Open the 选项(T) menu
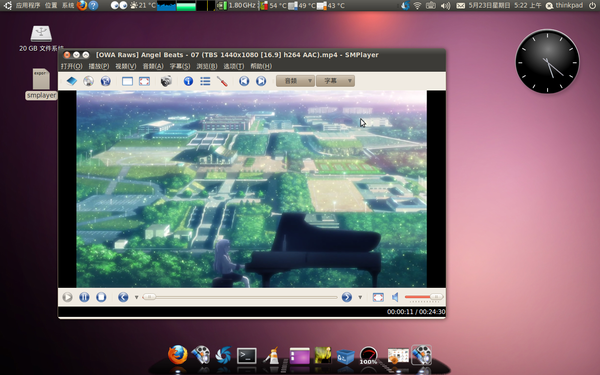 click(x=234, y=66)
